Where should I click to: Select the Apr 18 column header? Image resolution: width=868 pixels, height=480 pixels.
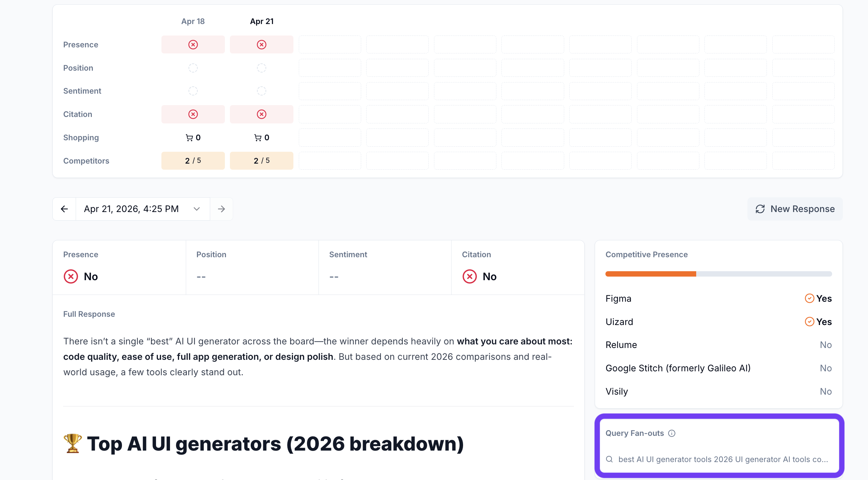click(x=193, y=22)
